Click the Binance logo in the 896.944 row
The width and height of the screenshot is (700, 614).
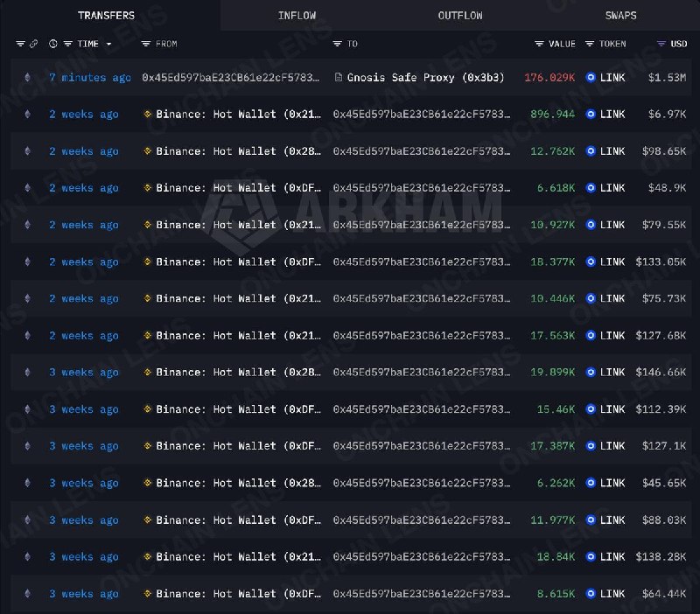pyautogui.click(x=147, y=115)
